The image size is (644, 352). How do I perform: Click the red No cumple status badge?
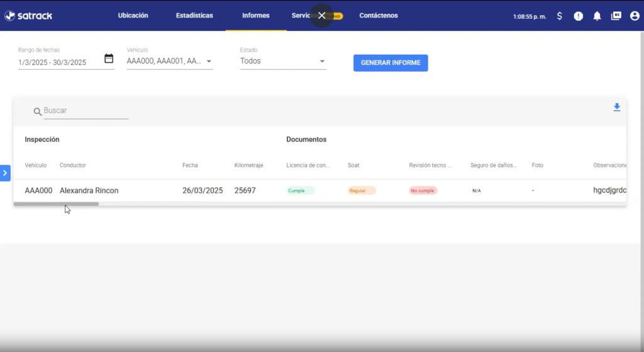423,190
